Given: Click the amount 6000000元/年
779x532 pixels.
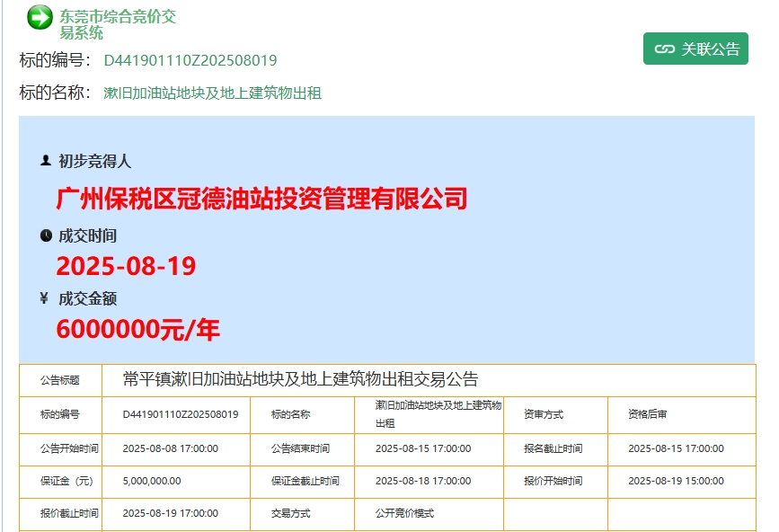Looking at the screenshot, I should click(137, 329).
